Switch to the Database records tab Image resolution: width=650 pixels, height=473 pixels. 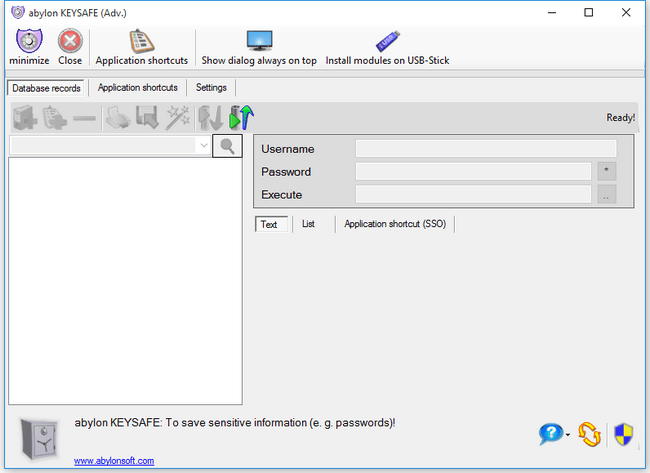(46, 88)
